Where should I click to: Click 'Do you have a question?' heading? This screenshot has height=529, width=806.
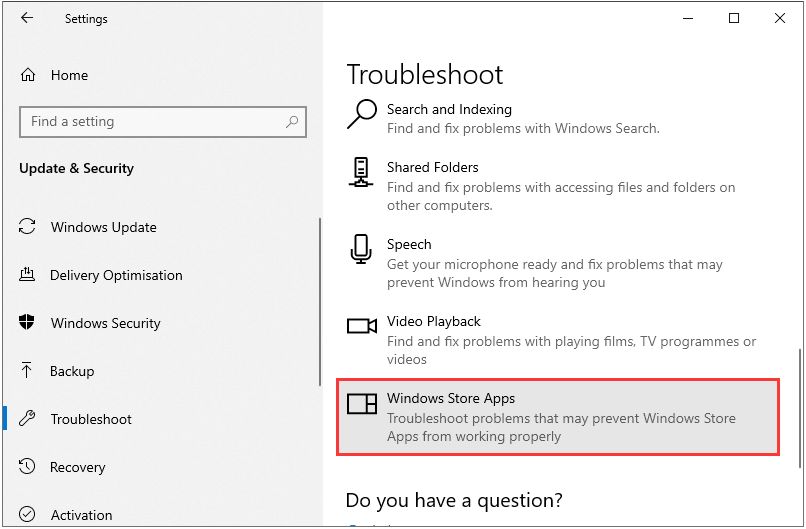[454, 500]
